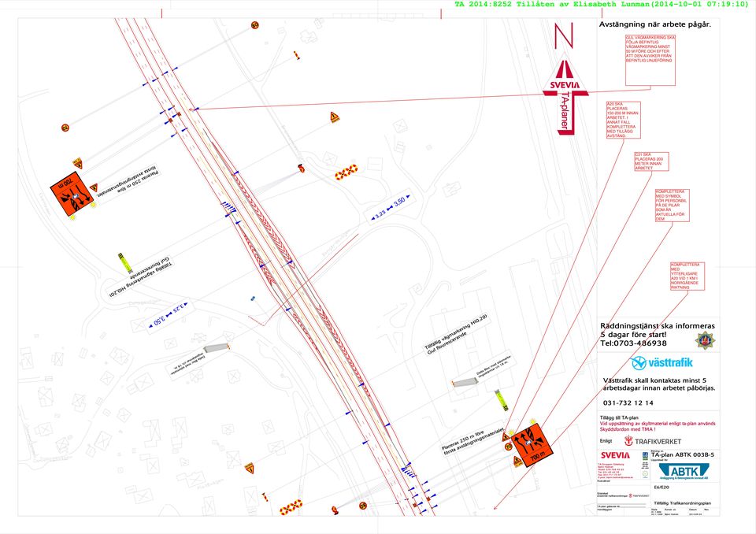Select phone number Tel:0703-486938
Screen dimensions: 756x534
pos(633,343)
